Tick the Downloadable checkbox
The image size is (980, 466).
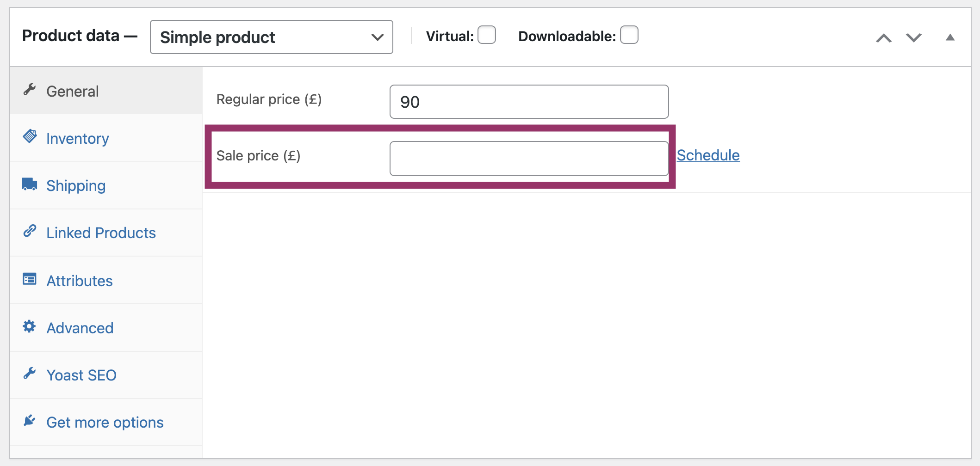(629, 35)
